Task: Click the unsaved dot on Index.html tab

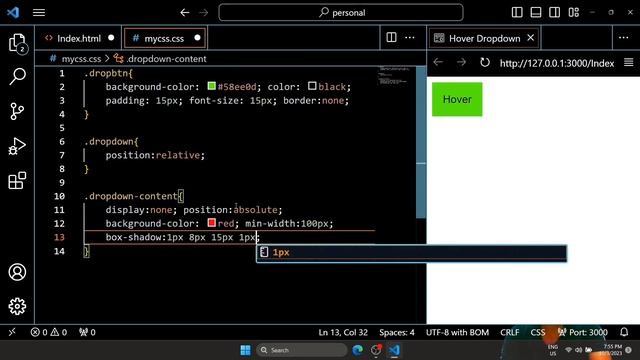Action: [111, 38]
